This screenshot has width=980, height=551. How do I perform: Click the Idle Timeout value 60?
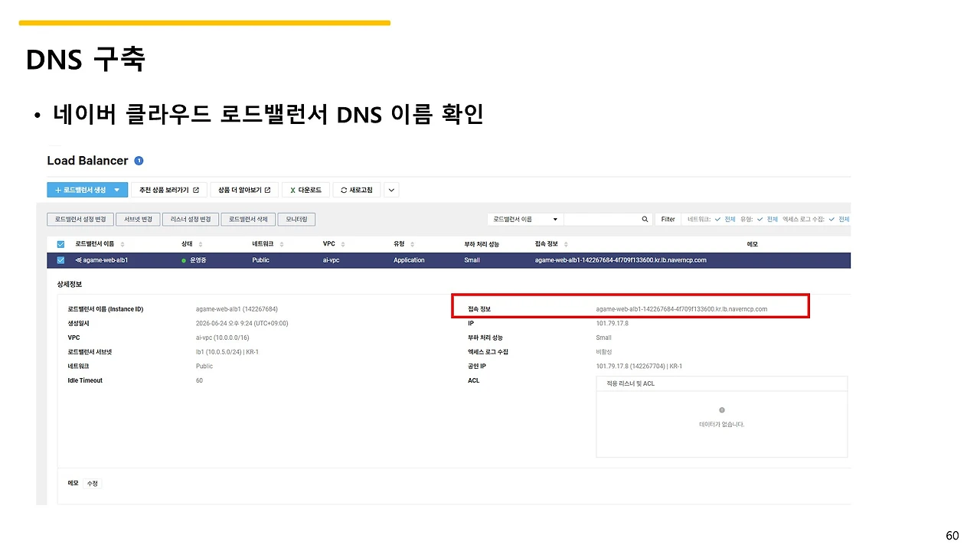tap(199, 380)
